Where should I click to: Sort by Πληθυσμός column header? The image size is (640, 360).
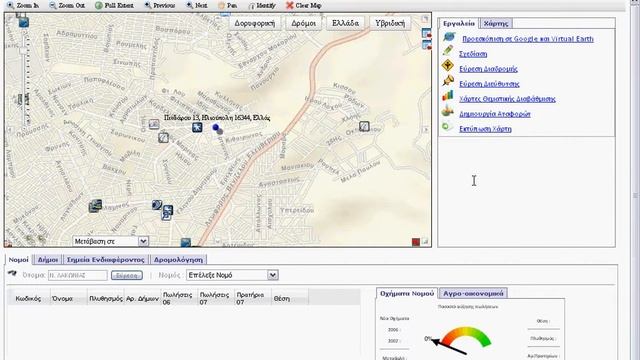(106, 298)
